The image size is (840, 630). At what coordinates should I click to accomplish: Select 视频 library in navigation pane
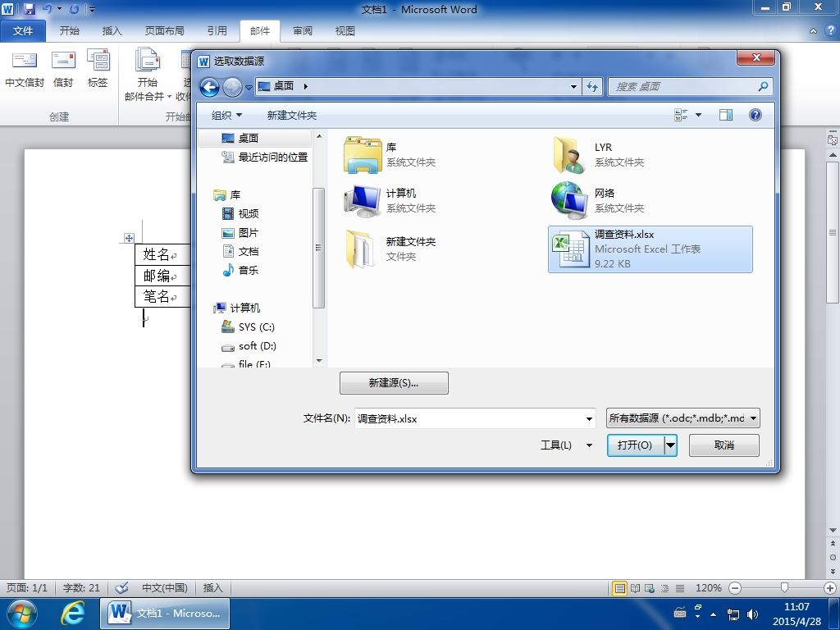pos(240,214)
